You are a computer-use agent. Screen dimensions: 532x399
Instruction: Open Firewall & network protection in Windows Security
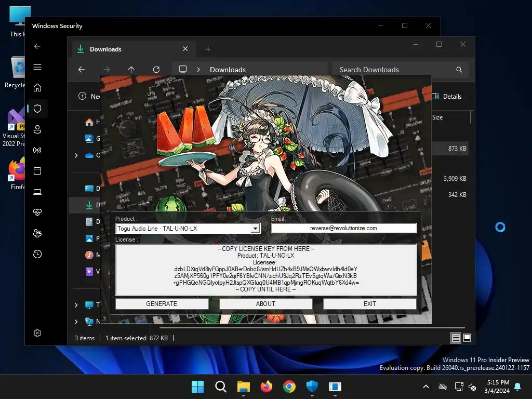tap(37, 150)
